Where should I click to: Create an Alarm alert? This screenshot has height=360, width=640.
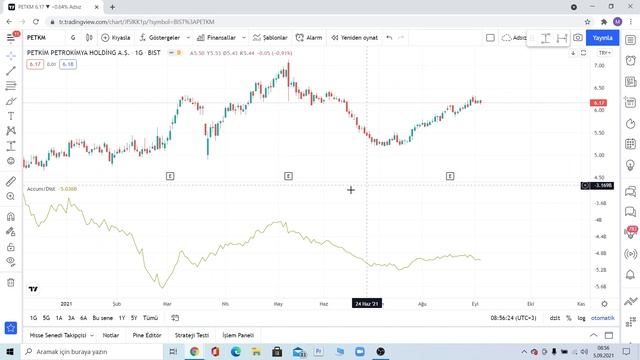[309, 38]
